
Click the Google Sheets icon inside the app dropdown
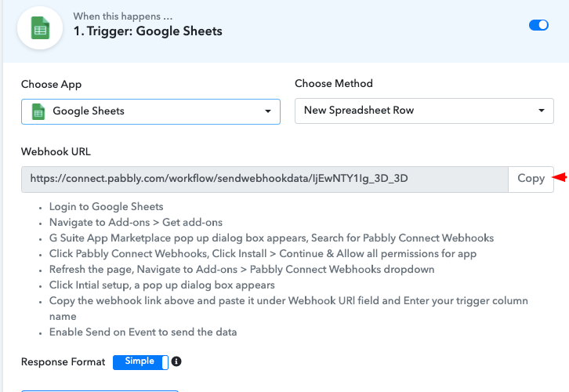(x=38, y=111)
